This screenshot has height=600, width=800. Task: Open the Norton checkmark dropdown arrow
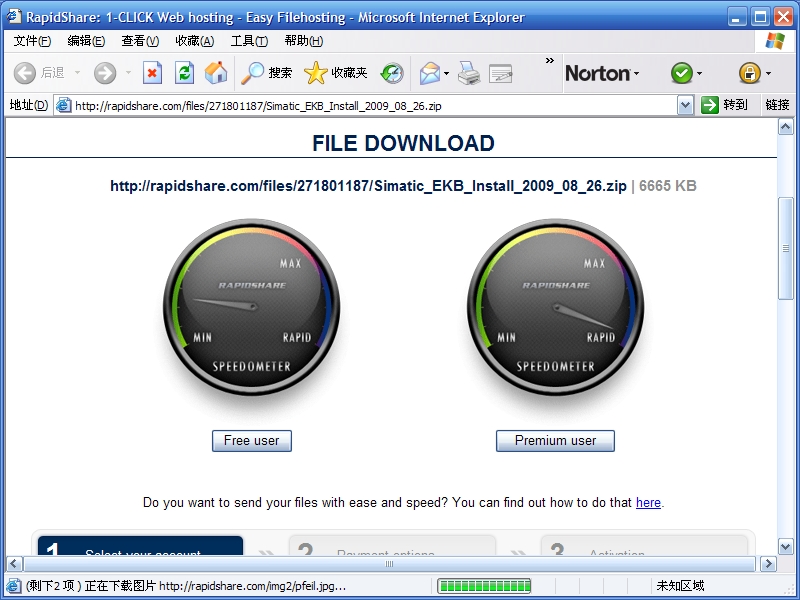pyautogui.click(x=699, y=73)
